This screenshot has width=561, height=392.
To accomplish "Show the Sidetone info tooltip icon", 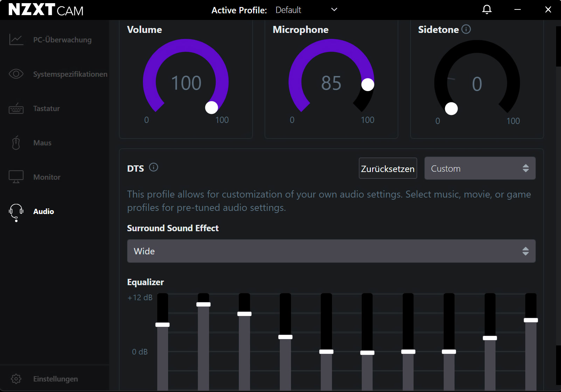I will pyautogui.click(x=466, y=29).
